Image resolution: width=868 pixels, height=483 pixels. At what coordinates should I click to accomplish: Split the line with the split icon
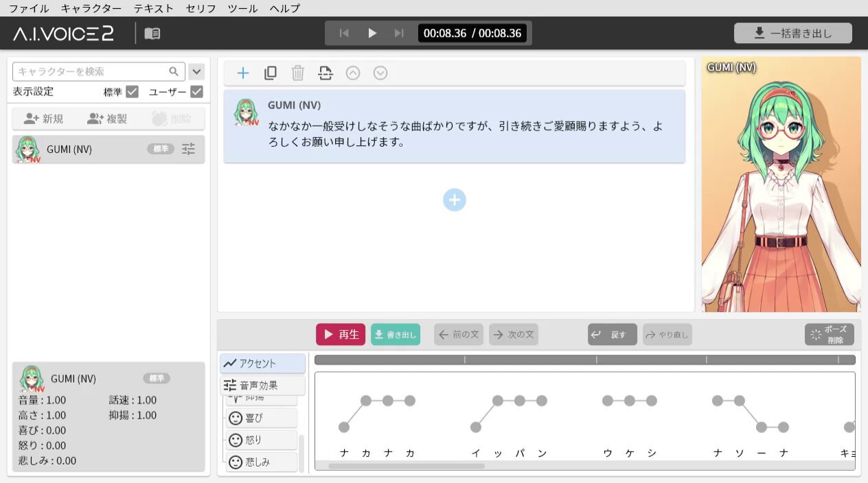(325, 73)
